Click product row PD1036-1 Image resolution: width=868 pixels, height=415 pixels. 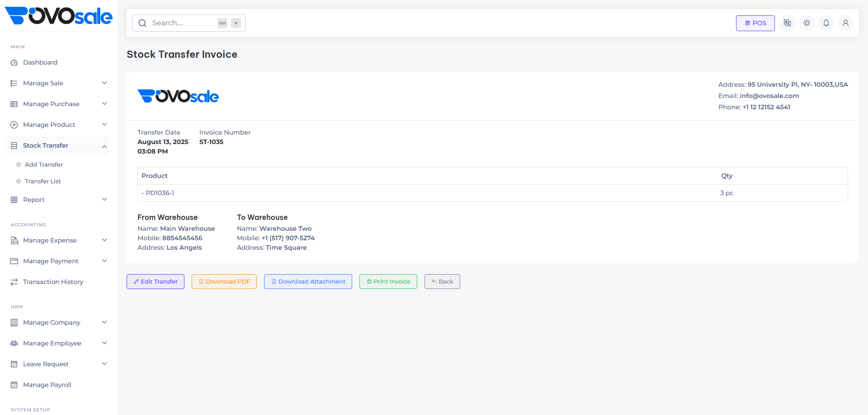(492, 193)
